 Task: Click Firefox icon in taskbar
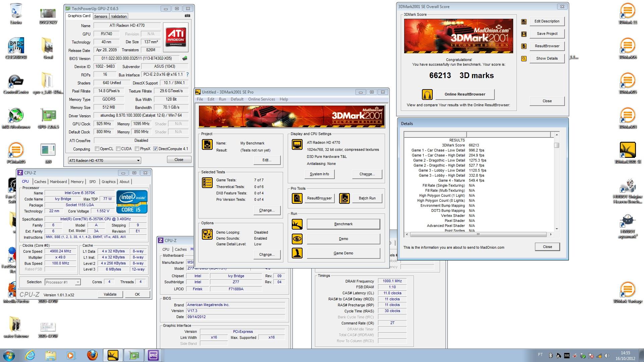pyautogui.click(x=92, y=355)
